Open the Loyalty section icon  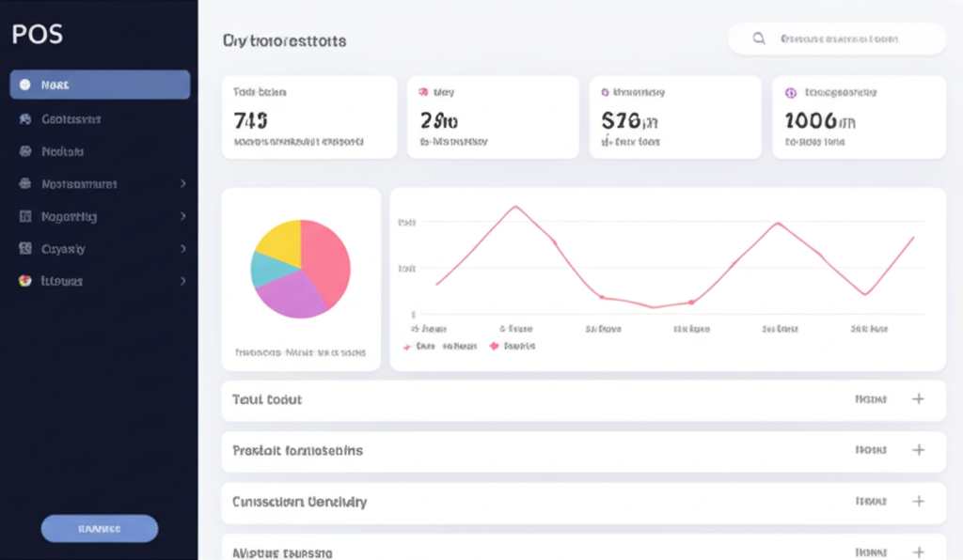23,248
